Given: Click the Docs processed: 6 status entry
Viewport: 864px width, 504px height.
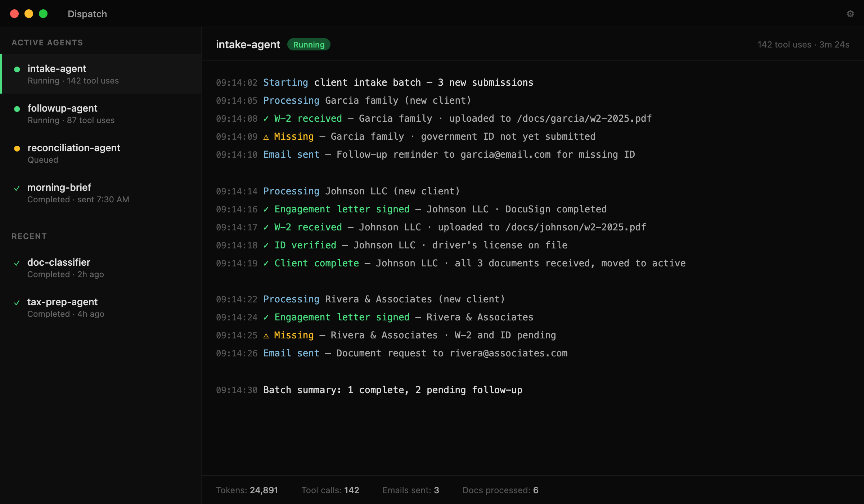Looking at the screenshot, I should pyautogui.click(x=500, y=490).
